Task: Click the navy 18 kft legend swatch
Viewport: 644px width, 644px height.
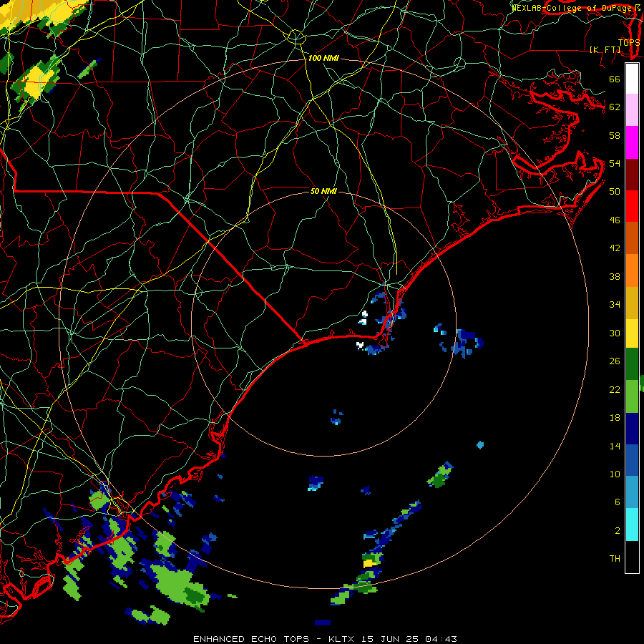Action: point(632,429)
